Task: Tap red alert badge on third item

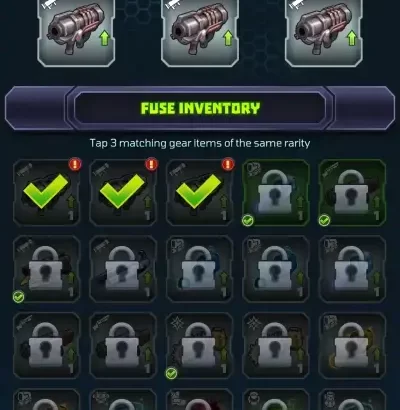Action: point(228,164)
